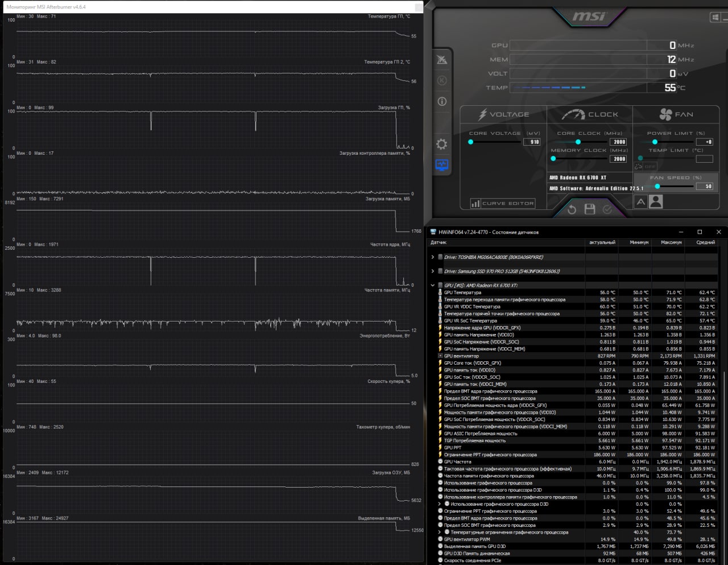728x565 pixels.
Task: Click the Windows startup icon in Afterburner
Action: 715,18
